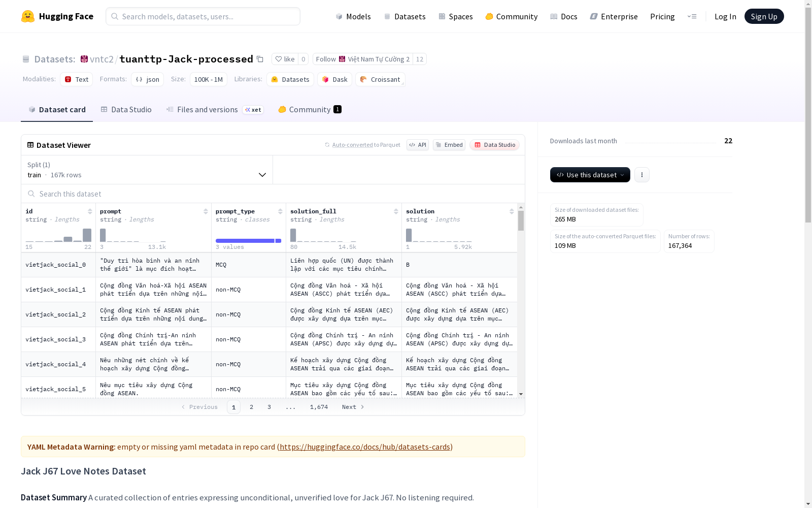Open the API button in Dataset Viewer
The image size is (812, 508).
418,145
